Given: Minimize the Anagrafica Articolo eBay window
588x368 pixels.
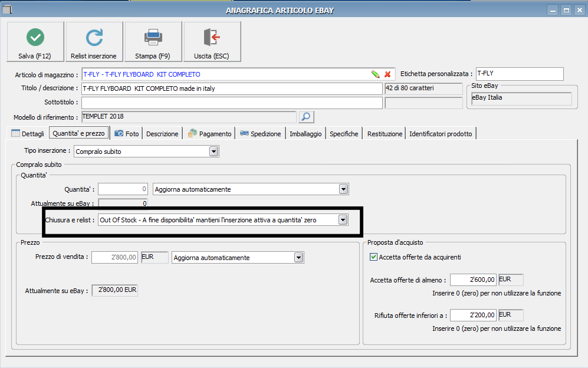Looking at the screenshot, I should (x=553, y=11).
